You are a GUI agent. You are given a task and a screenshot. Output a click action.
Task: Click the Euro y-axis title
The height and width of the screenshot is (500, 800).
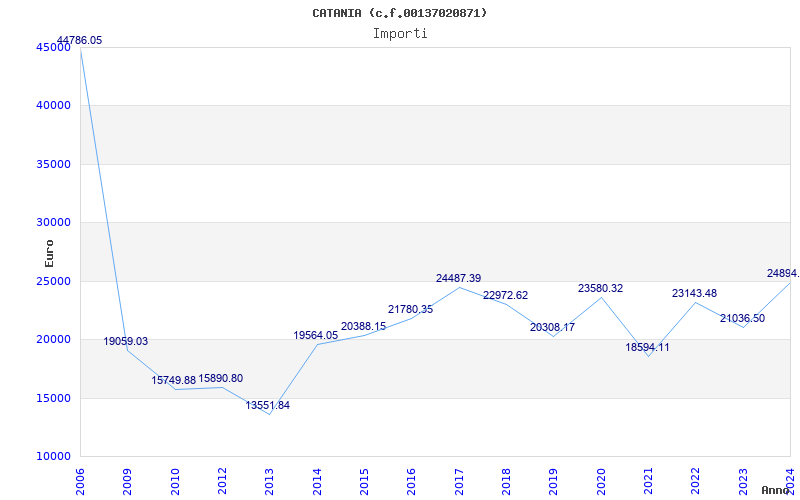click(x=49, y=254)
